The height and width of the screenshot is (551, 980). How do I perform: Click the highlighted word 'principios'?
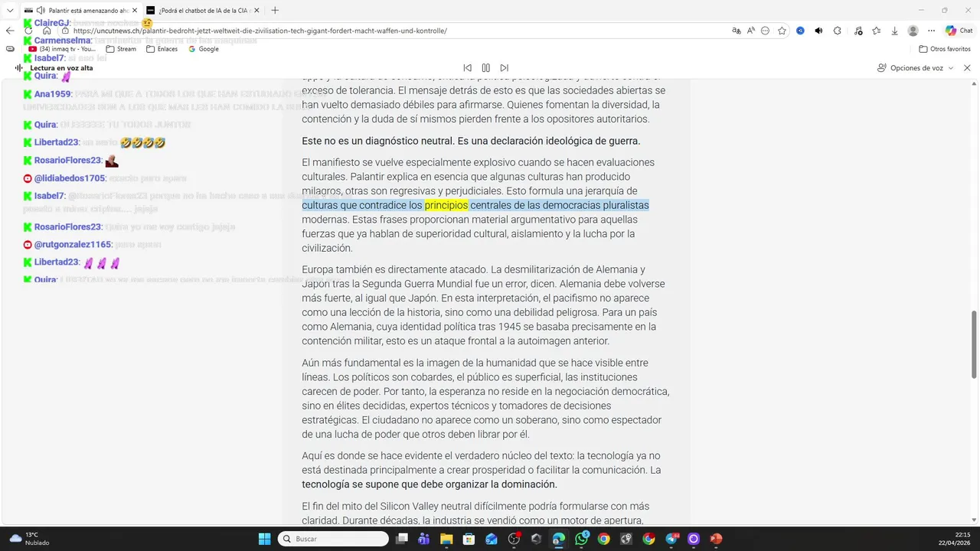point(446,205)
